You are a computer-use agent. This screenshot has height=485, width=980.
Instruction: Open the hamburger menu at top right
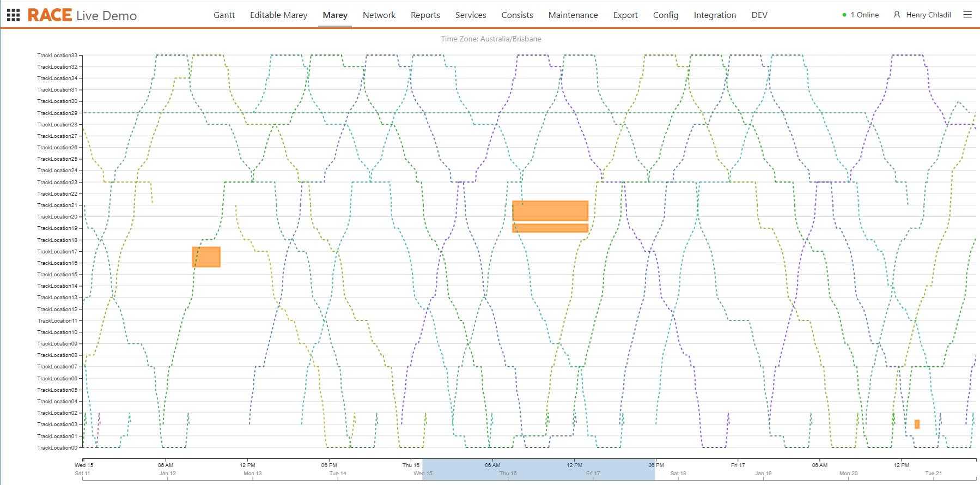(967, 15)
